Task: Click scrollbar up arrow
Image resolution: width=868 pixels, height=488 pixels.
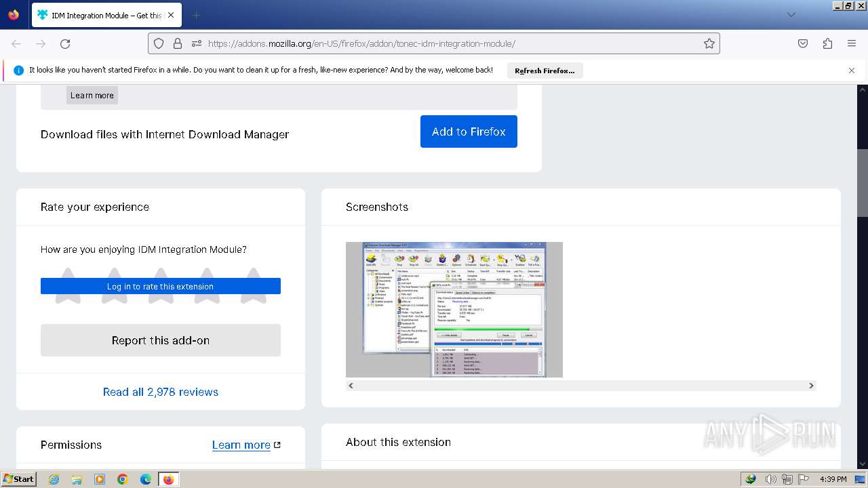Action: 863,89
